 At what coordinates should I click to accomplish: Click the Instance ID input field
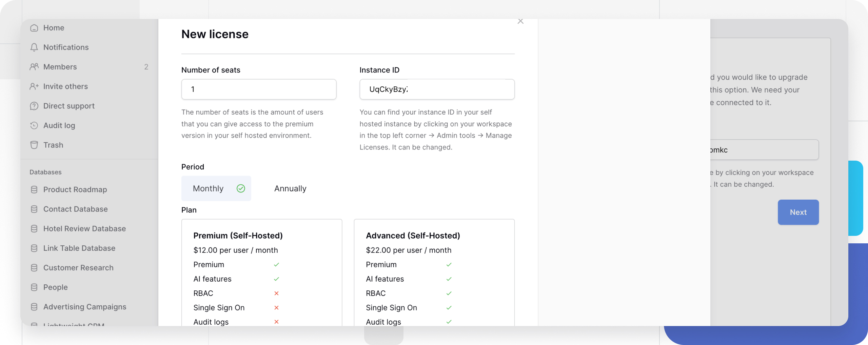437,89
